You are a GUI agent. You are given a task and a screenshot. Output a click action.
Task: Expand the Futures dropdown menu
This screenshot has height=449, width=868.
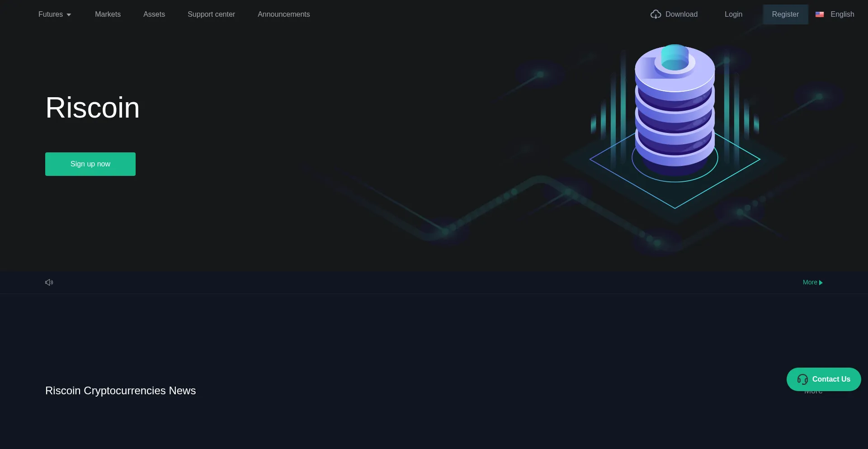(x=51, y=14)
